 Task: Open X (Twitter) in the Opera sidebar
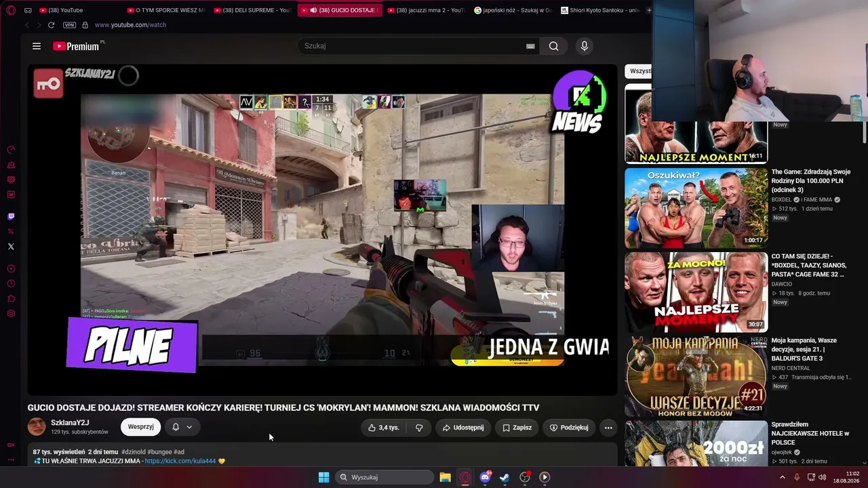[11, 247]
